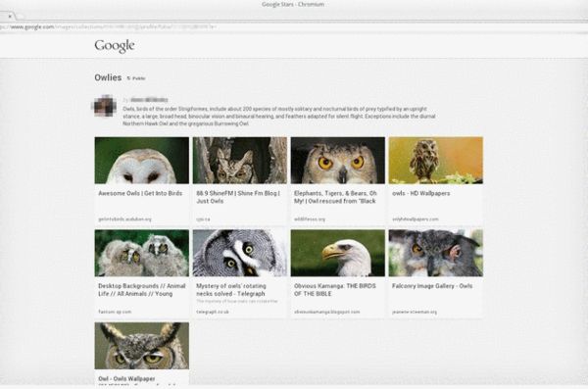Open 'Owl - Owls Wallpaper' title link
Image resolution: width=588 pixels, height=389 pixels.
click(126, 379)
